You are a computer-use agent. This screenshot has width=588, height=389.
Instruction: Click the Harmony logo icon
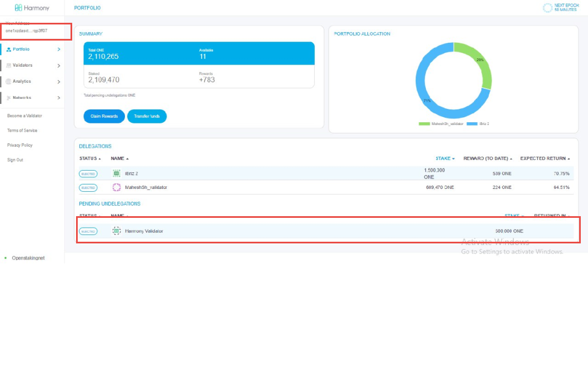point(18,8)
